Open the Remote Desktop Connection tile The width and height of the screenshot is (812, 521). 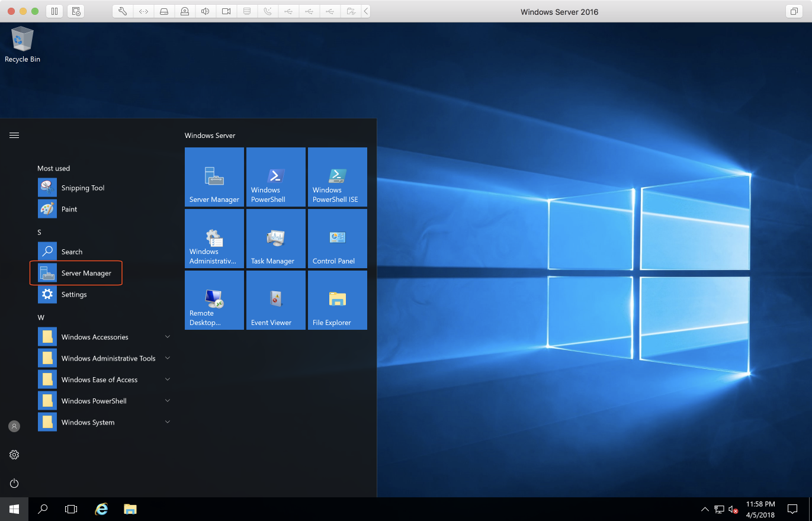[x=214, y=300]
